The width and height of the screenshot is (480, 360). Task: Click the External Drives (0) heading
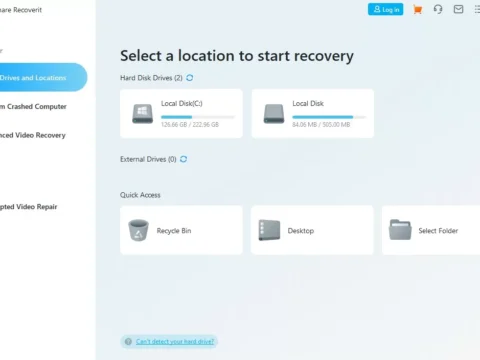pos(148,159)
